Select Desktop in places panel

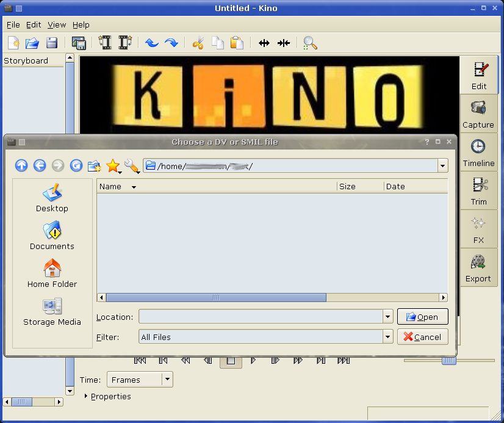[x=52, y=198]
